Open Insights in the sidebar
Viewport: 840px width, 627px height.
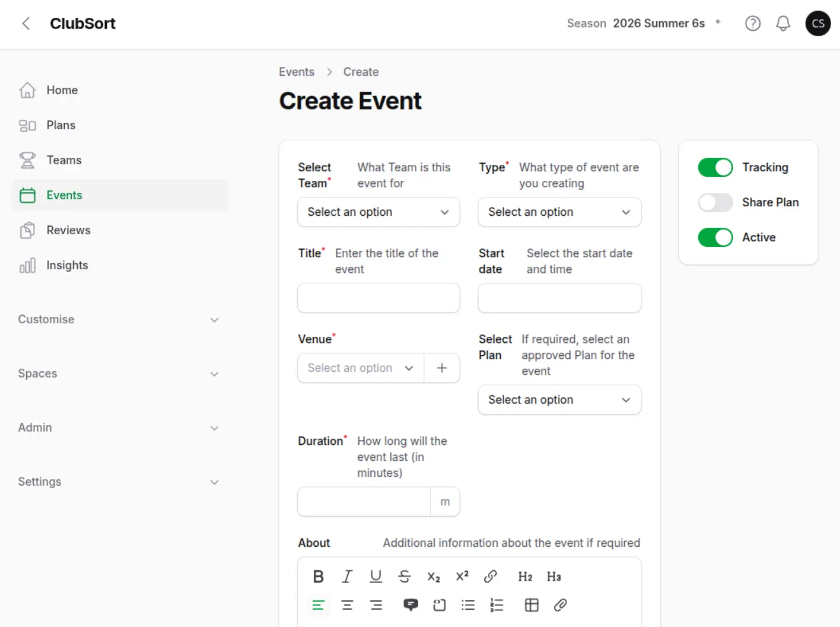tap(120, 265)
